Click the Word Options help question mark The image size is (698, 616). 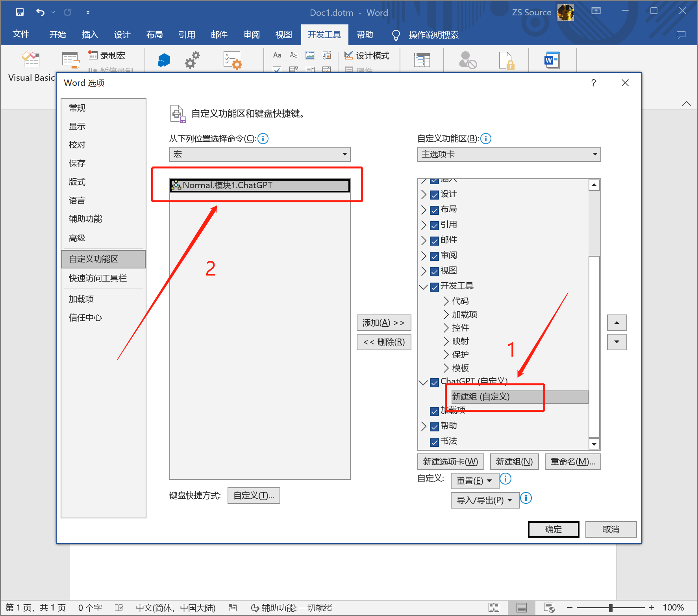point(593,83)
